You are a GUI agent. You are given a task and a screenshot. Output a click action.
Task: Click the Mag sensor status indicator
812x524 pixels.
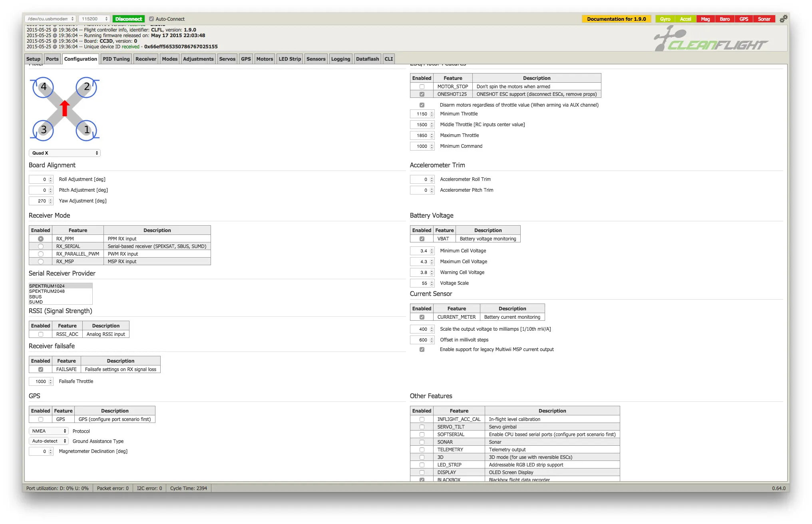point(705,19)
